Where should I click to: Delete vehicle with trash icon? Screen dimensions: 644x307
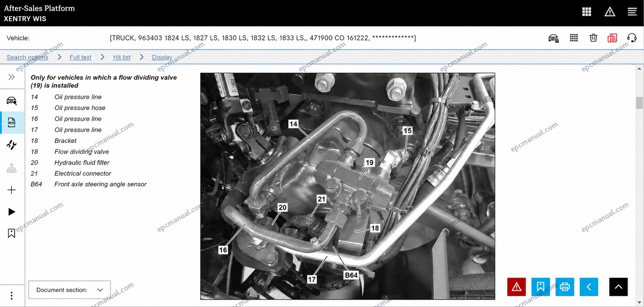(594, 38)
